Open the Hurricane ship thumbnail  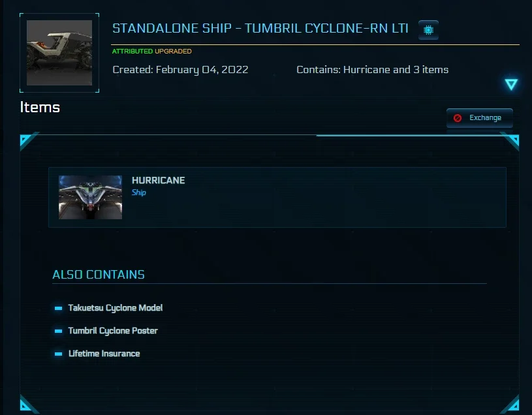[90, 197]
